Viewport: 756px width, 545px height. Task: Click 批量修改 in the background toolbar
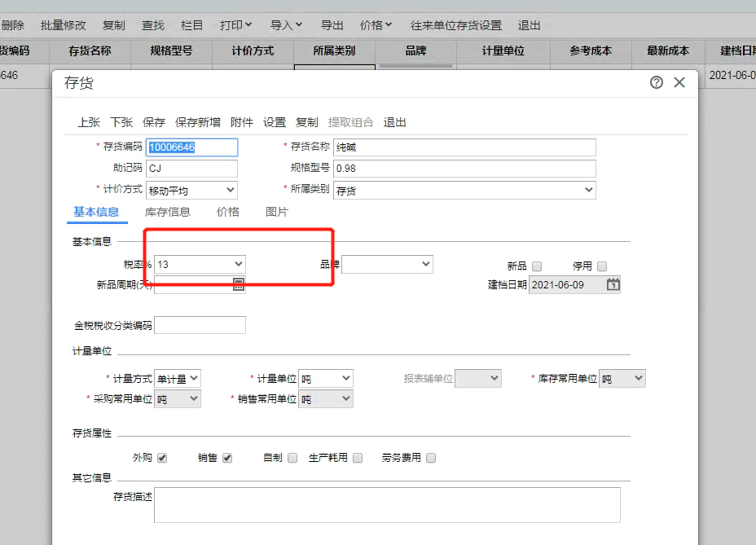pyautogui.click(x=64, y=25)
